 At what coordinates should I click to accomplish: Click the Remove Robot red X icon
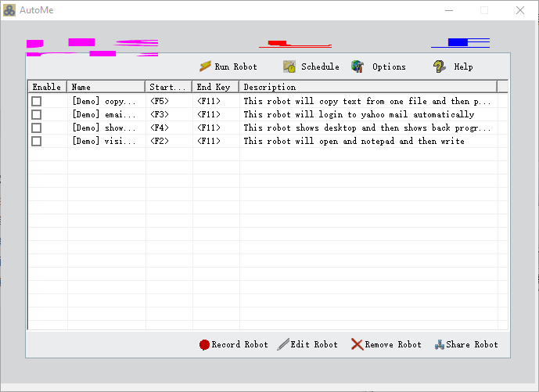358,344
